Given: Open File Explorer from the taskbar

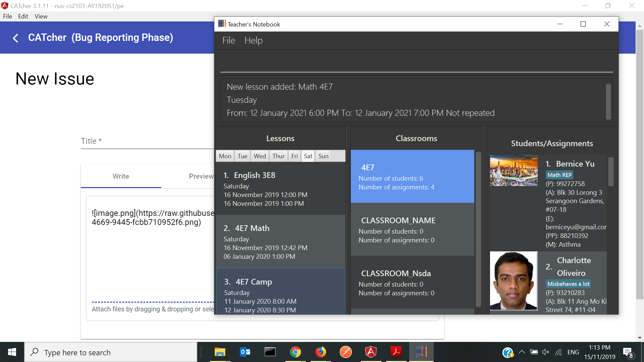Looking at the screenshot, I should click(220, 352).
